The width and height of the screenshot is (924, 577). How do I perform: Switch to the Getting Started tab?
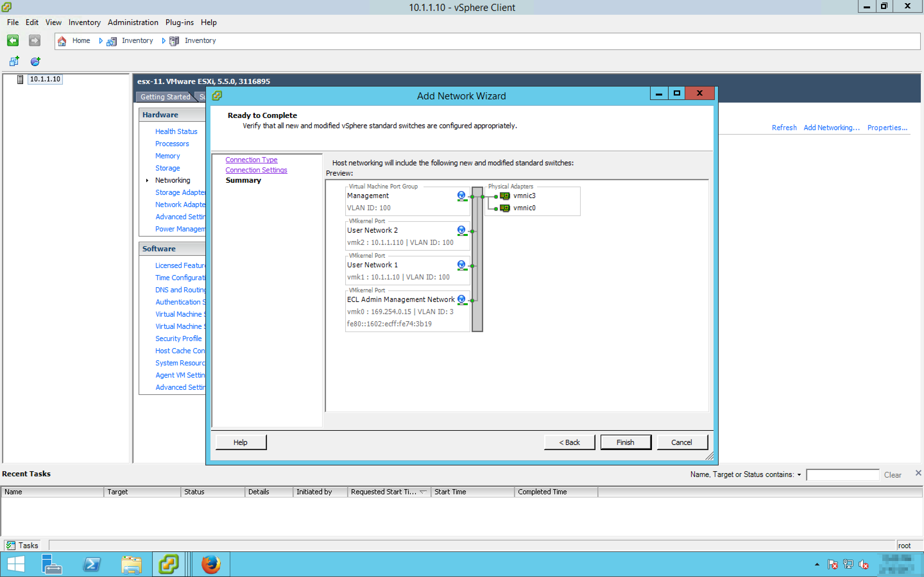(x=165, y=96)
